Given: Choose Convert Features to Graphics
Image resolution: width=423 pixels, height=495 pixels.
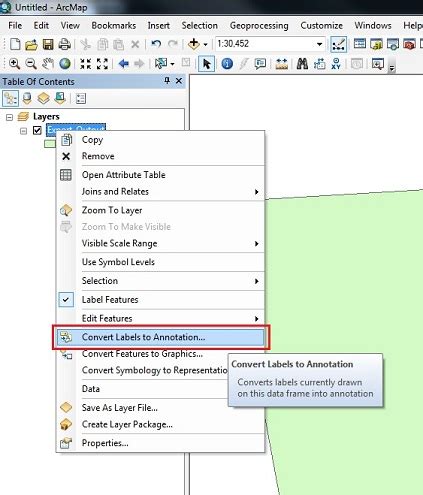Looking at the screenshot, I should [x=142, y=354].
